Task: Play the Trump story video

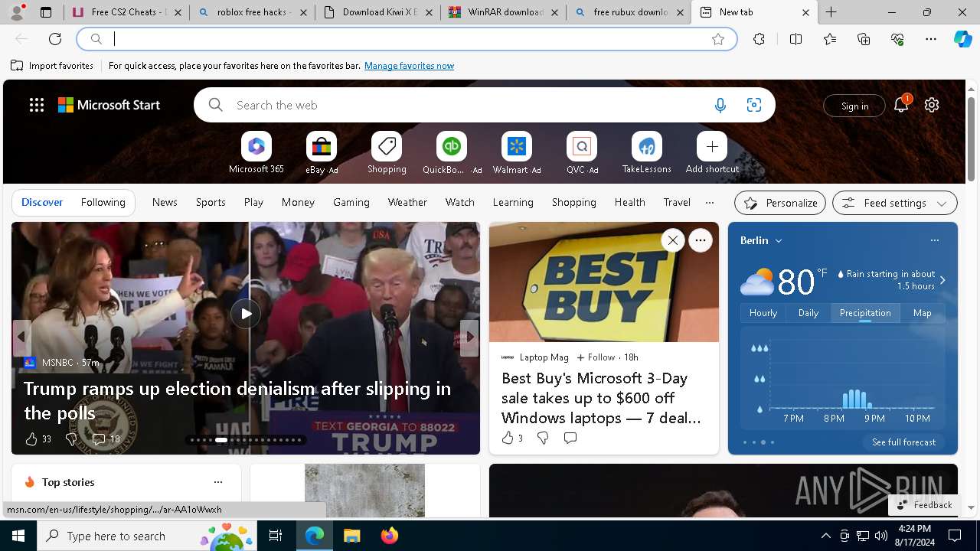Action: tap(246, 313)
